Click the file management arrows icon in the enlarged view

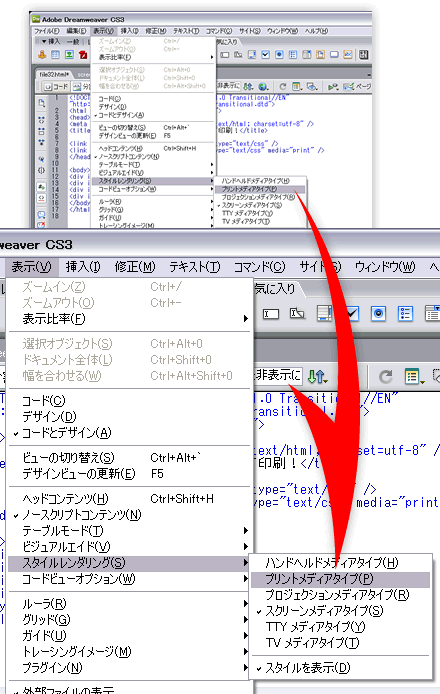pos(317,377)
